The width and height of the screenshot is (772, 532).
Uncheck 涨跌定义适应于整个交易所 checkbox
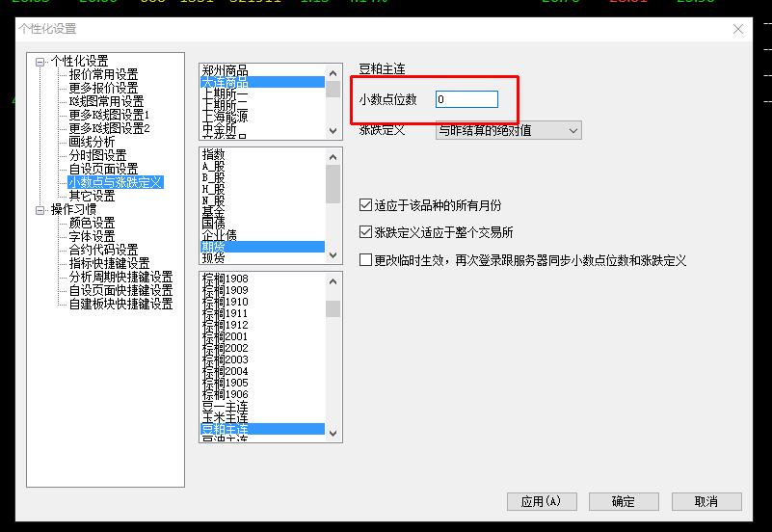(365, 232)
